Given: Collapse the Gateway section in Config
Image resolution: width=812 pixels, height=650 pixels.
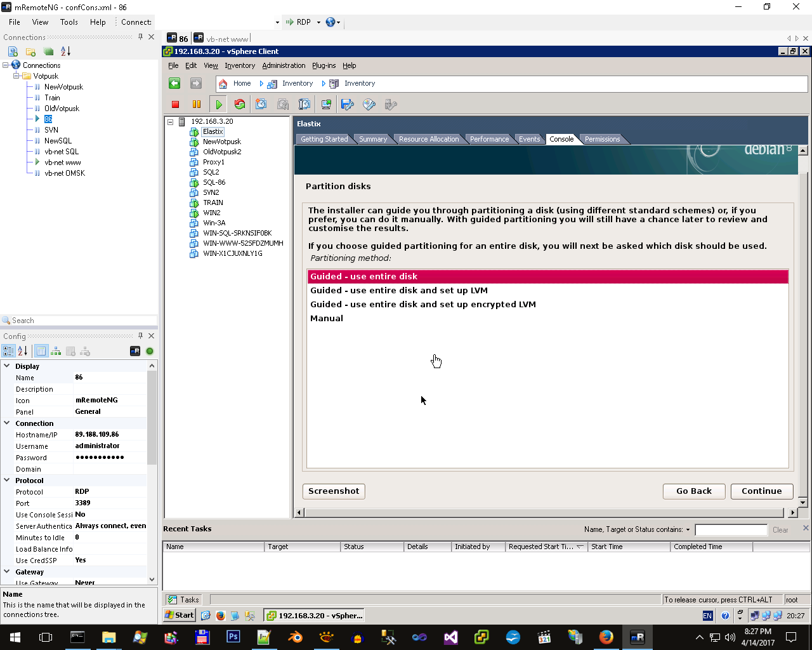Looking at the screenshot, I should pos(7,571).
